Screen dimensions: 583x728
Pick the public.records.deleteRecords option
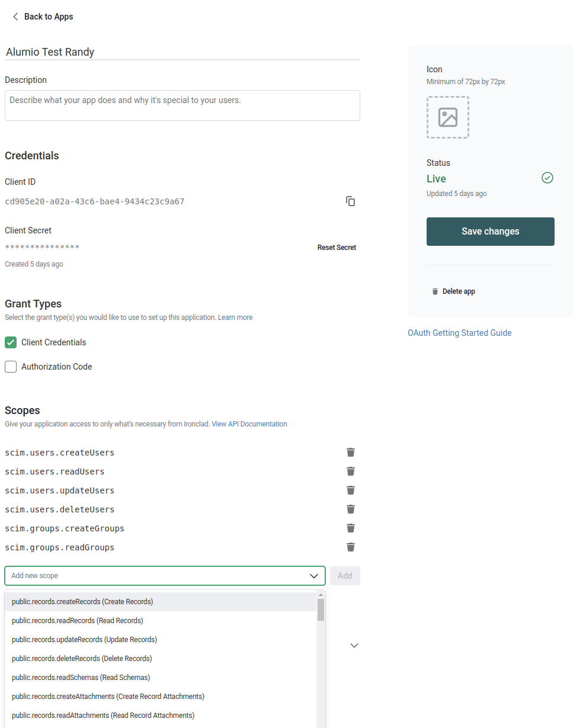click(x=82, y=659)
